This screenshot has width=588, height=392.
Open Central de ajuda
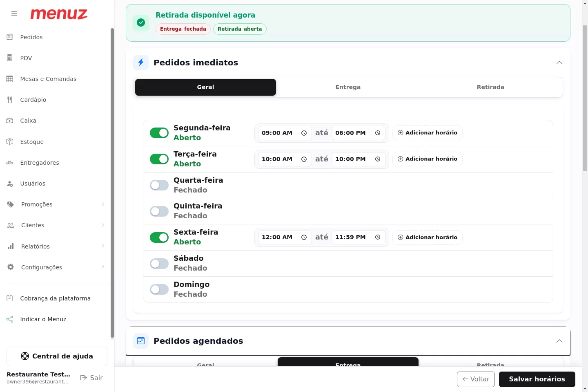pyautogui.click(x=57, y=356)
